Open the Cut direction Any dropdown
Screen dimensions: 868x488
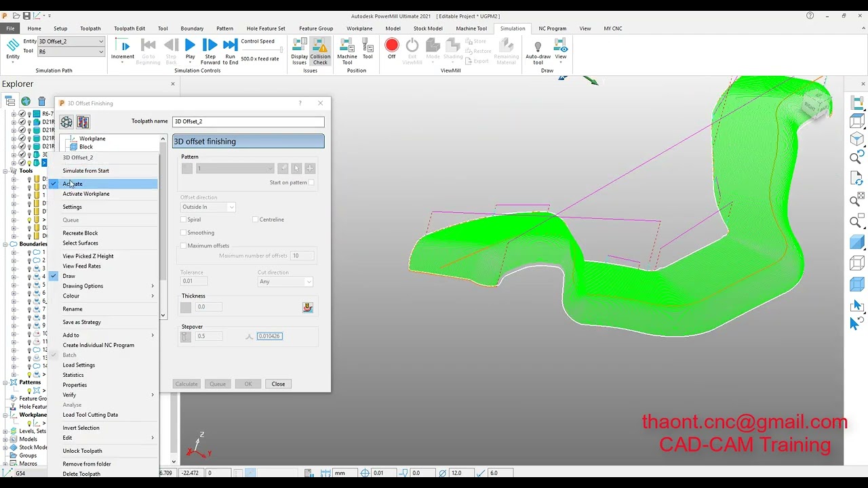pyautogui.click(x=285, y=281)
